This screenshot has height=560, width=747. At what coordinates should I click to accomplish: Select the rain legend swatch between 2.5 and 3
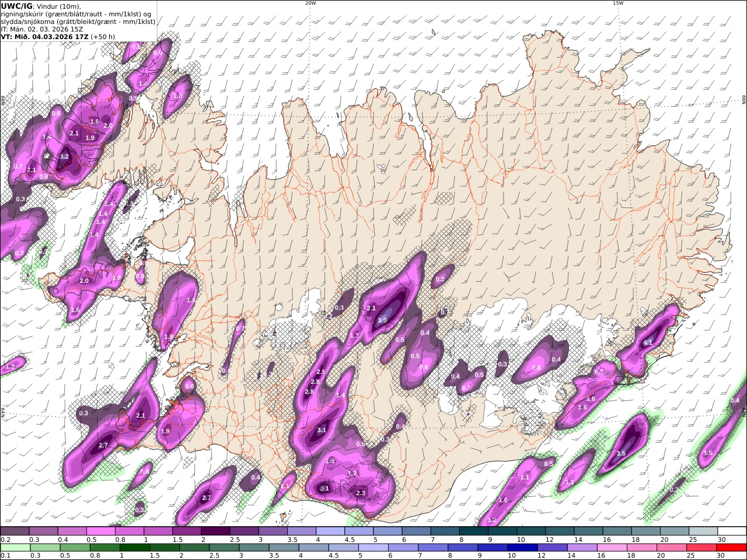(x=225, y=547)
